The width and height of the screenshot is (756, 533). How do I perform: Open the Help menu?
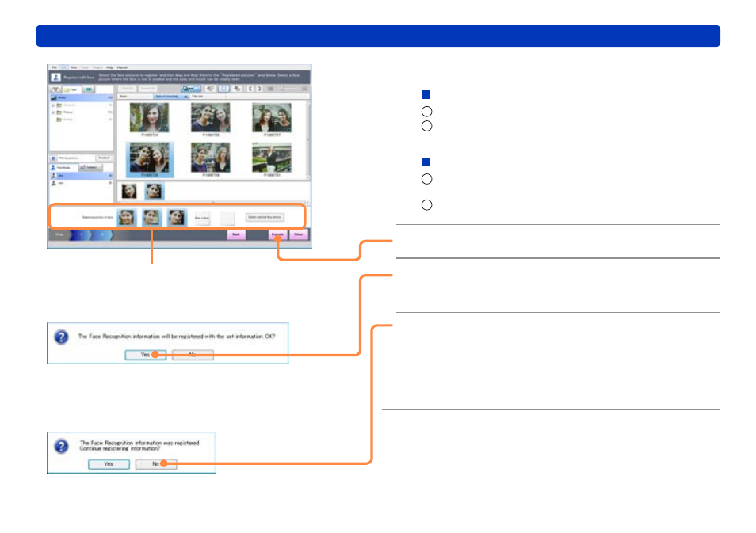109,67
